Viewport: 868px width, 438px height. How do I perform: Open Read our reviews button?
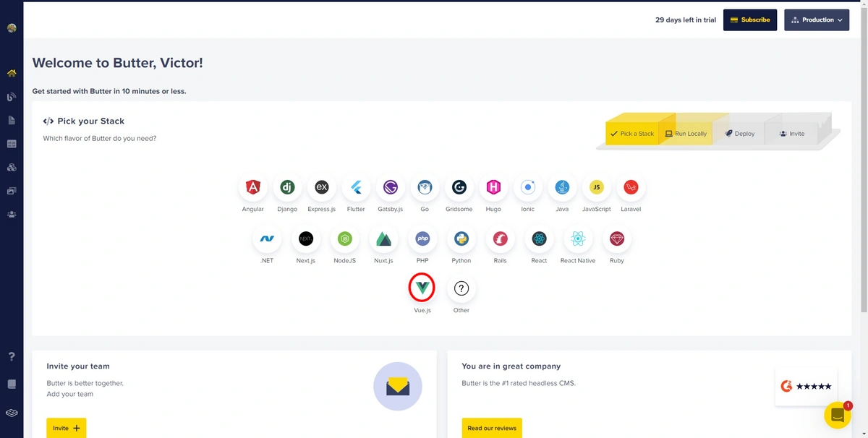pos(492,428)
